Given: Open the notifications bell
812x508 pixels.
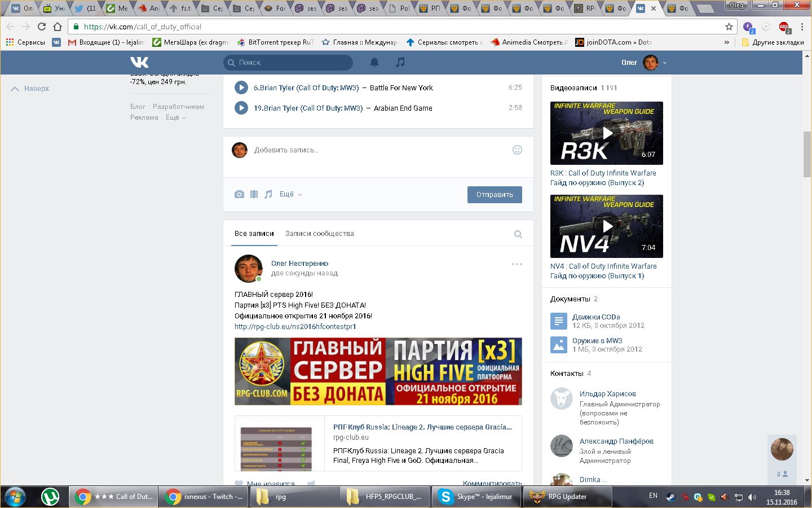Looking at the screenshot, I should point(374,63).
